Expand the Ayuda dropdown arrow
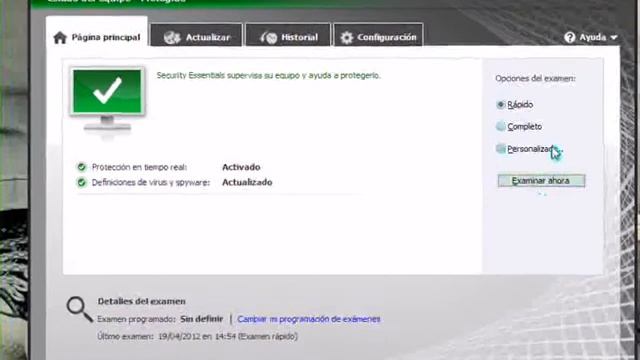 (613, 38)
